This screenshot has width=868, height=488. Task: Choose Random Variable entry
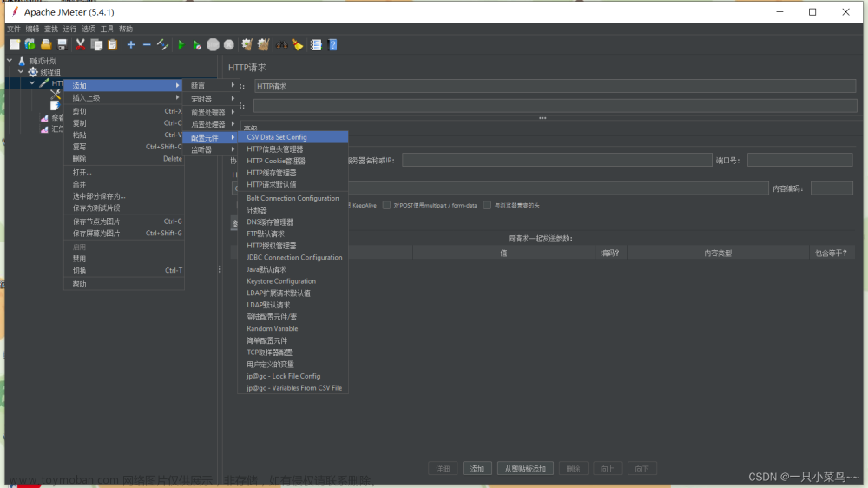pos(293,328)
